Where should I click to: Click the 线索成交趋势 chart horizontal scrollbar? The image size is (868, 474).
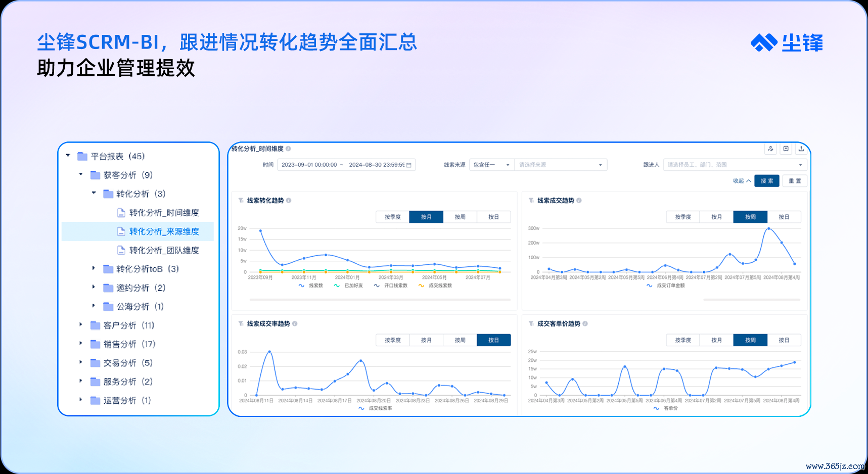752,300
